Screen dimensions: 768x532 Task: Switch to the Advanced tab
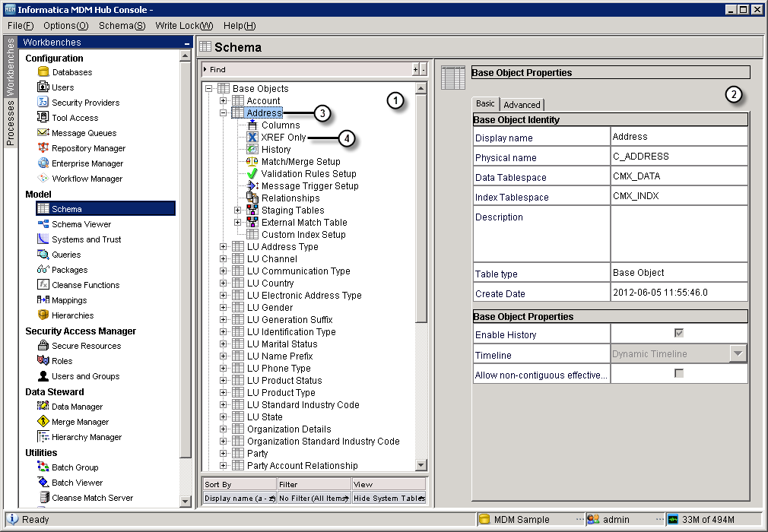pyautogui.click(x=522, y=105)
